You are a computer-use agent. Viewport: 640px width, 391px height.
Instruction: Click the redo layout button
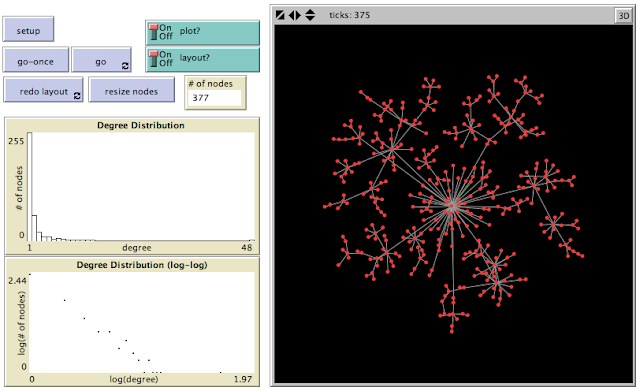[43, 91]
